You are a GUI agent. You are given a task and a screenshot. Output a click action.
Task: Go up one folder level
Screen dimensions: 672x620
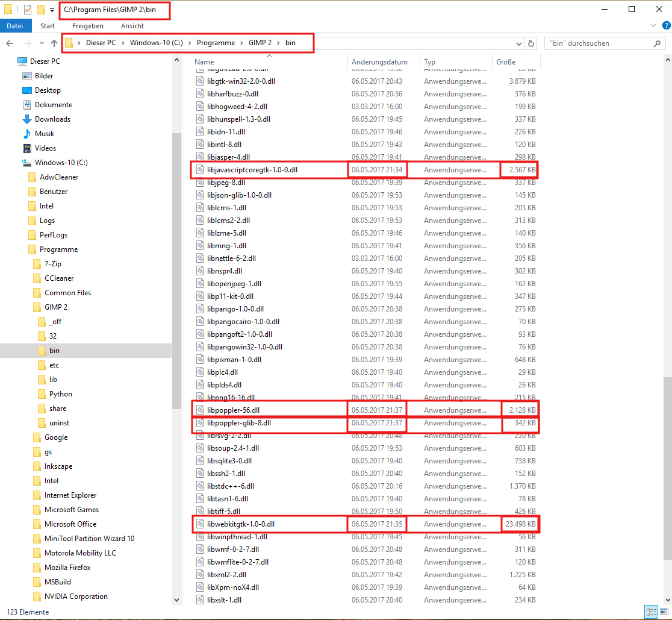coord(54,43)
